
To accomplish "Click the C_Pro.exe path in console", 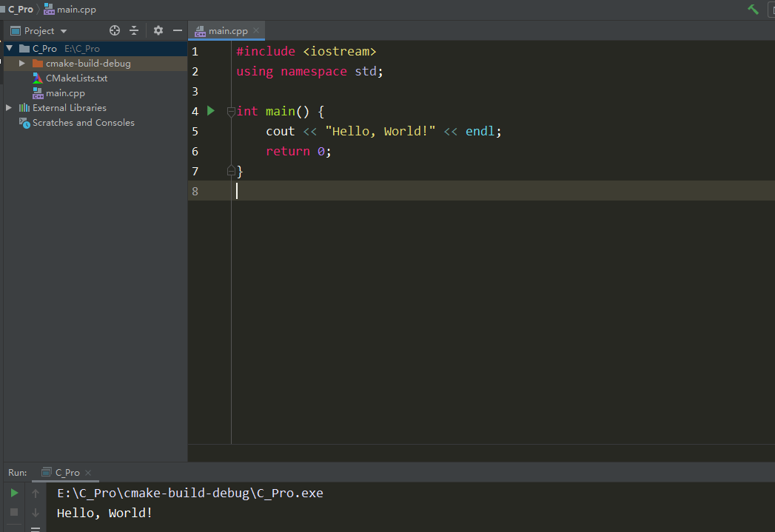I will pyautogui.click(x=190, y=493).
